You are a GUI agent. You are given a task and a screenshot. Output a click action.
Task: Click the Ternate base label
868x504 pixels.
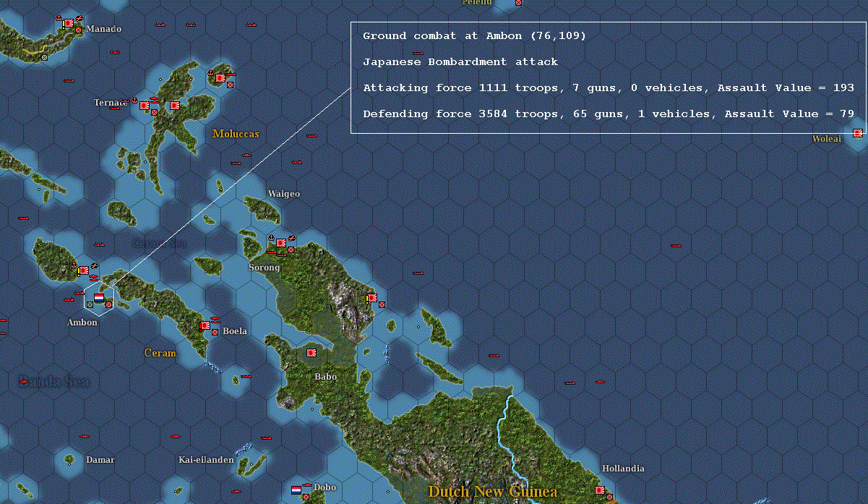[111, 103]
